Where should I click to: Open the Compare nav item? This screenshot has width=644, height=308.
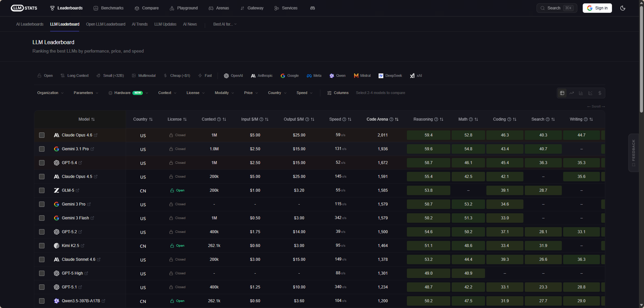click(x=147, y=8)
